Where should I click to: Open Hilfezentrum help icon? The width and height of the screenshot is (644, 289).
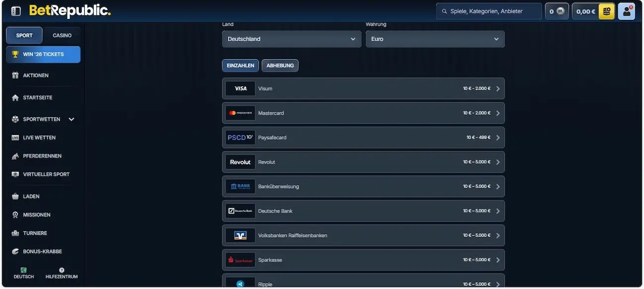pos(61,271)
